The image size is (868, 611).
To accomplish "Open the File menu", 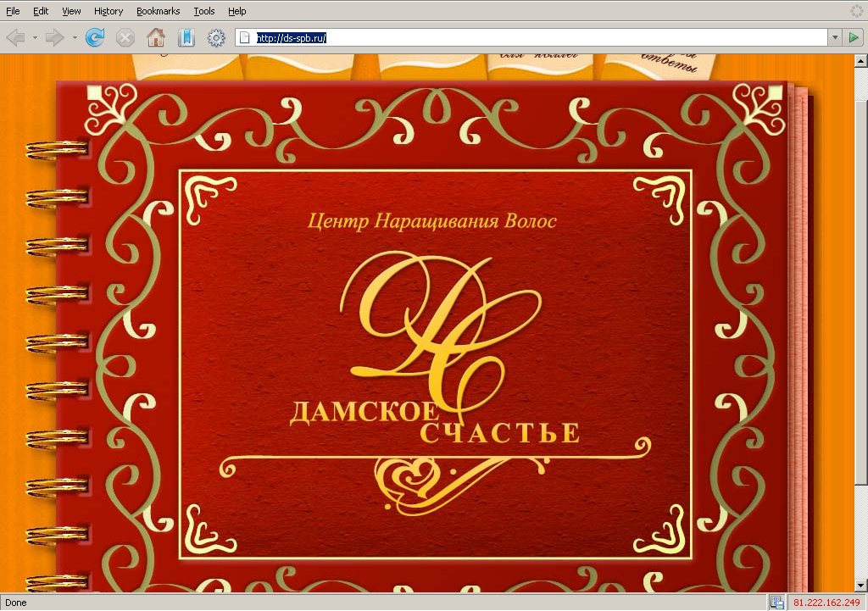I will coord(12,11).
